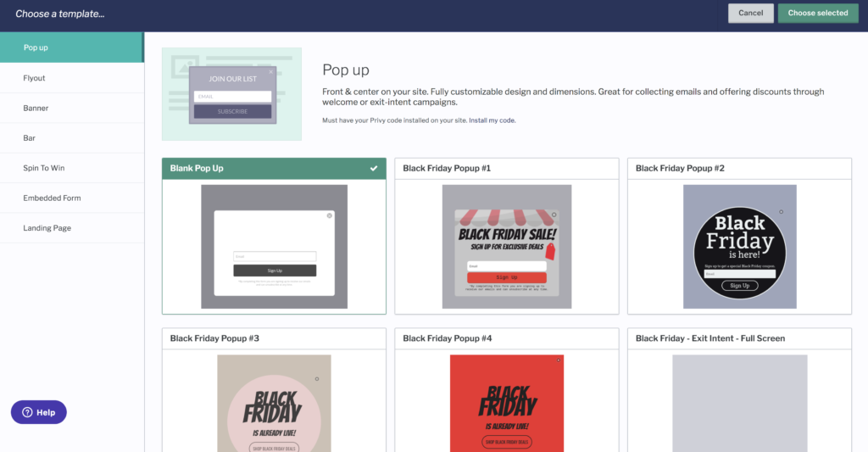Viewport: 868px width, 452px height.
Task: Click the Black Friday Popup #4 title
Action: click(x=448, y=338)
